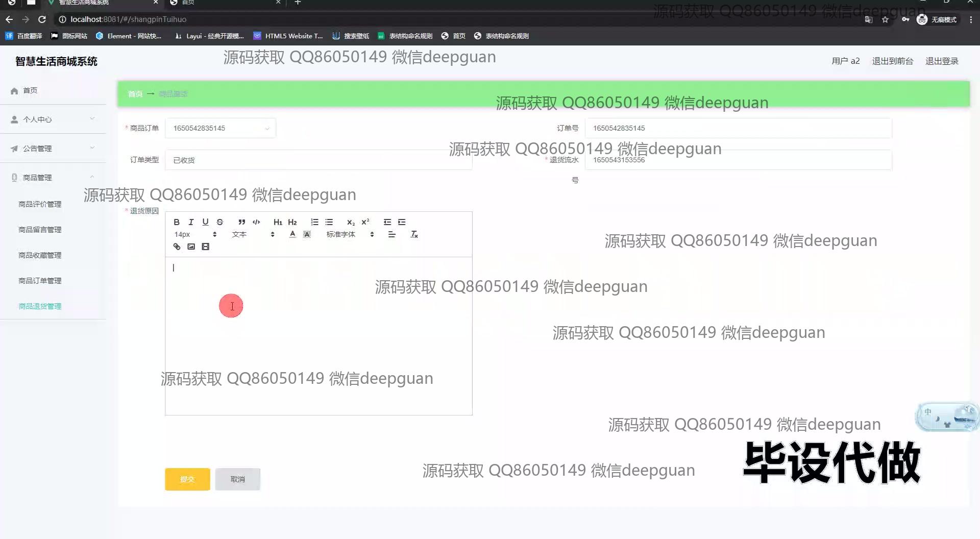Go to 首页 in the sidebar
Image resolution: width=980 pixels, height=539 pixels.
pyautogui.click(x=53, y=90)
